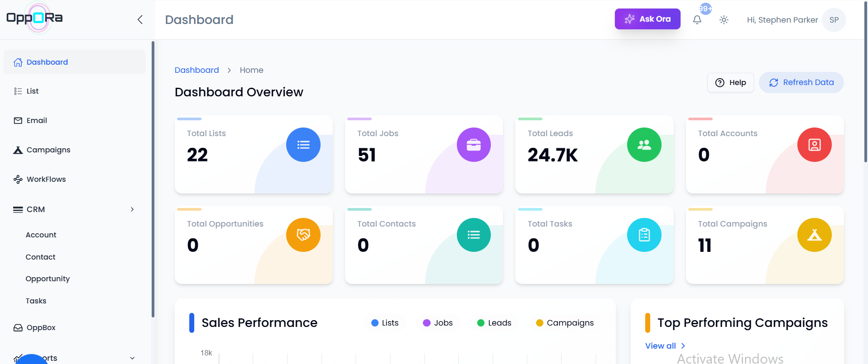Click the cyan Total Tasks clipboard icon

644,235
